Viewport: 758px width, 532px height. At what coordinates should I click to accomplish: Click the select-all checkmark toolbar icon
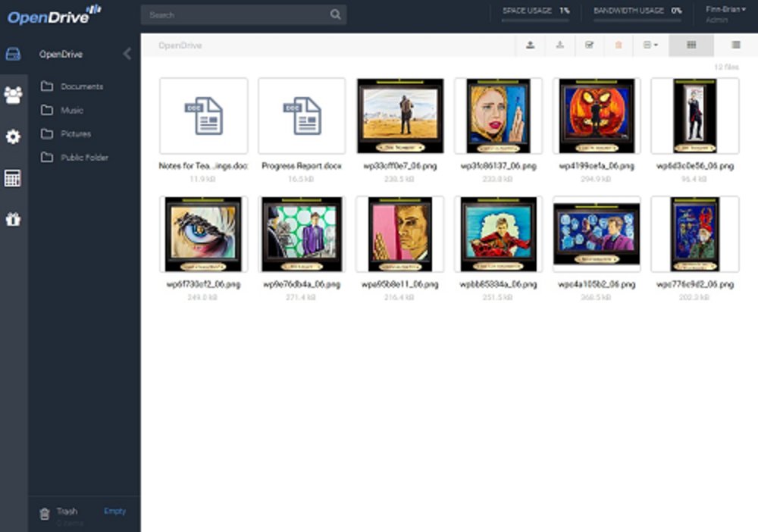589,45
